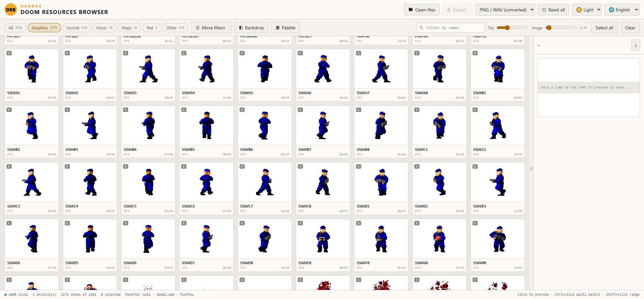
Task: Select the SSWVB7 sprite thumbnail
Action: [x=323, y=125]
